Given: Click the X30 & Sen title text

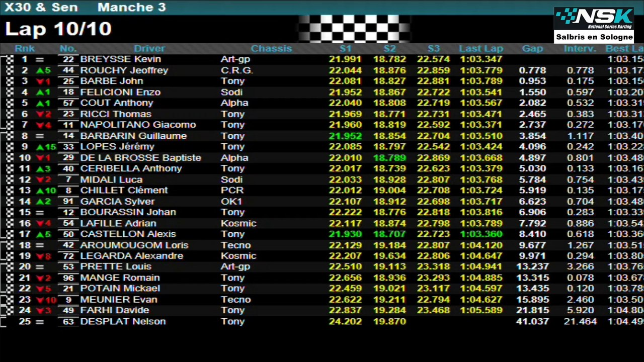Looking at the screenshot, I should click(x=41, y=8).
